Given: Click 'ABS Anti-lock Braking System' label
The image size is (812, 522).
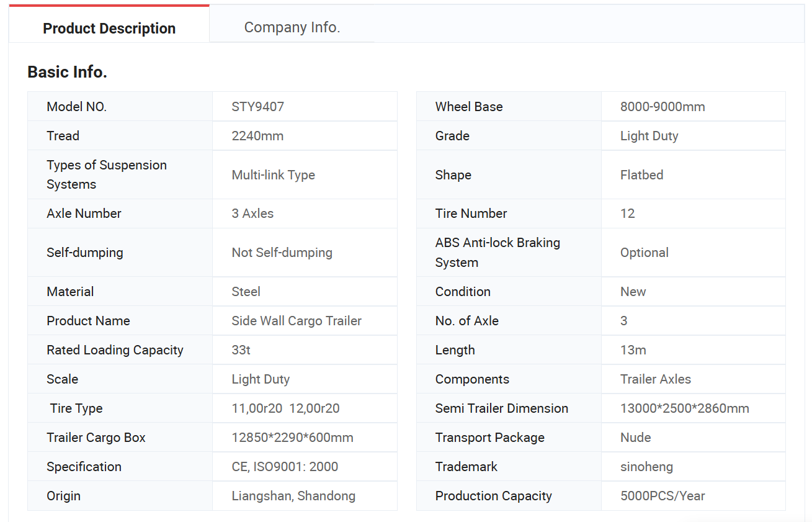Looking at the screenshot, I should point(498,253).
